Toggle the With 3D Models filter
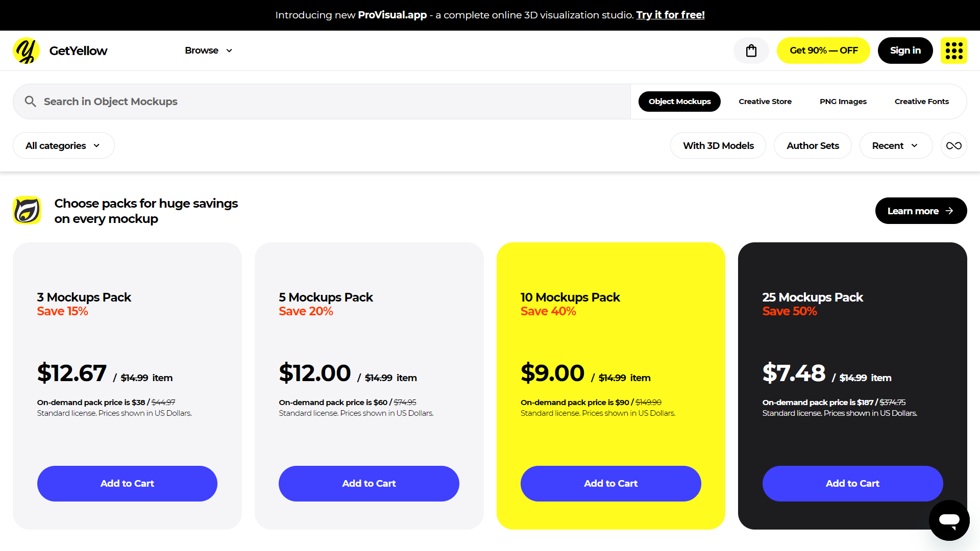The width and height of the screenshot is (980, 551). (x=718, y=145)
